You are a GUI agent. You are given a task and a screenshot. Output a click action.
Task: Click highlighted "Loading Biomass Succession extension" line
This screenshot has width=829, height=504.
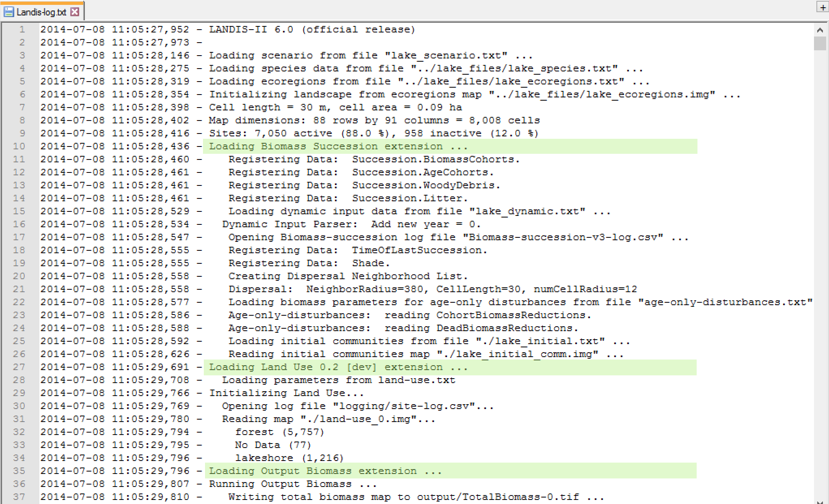(x=450, y=146)
